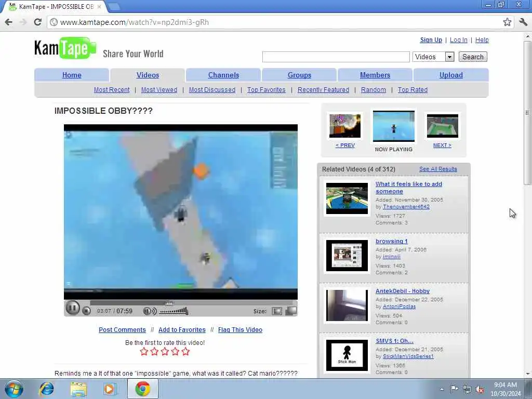Click the previous video thumbnail
The width and height of the screenshot is (532, 399).
345,126
